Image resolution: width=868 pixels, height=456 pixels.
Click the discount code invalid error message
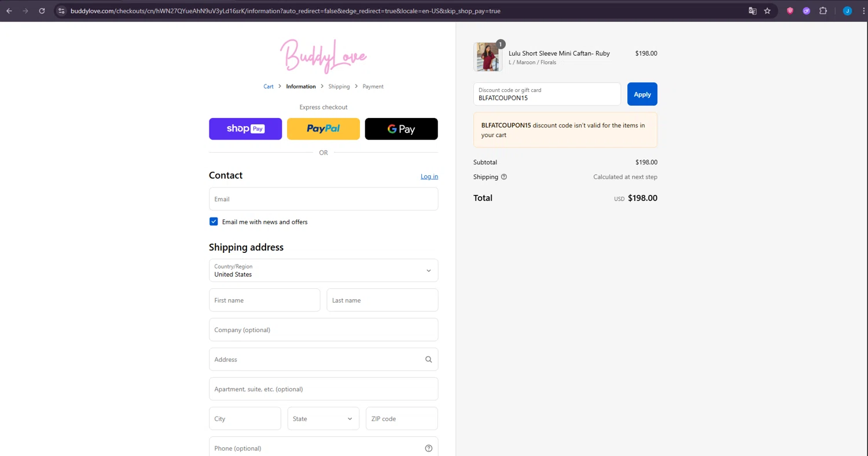pyautogui.click(x=565, y=130)
